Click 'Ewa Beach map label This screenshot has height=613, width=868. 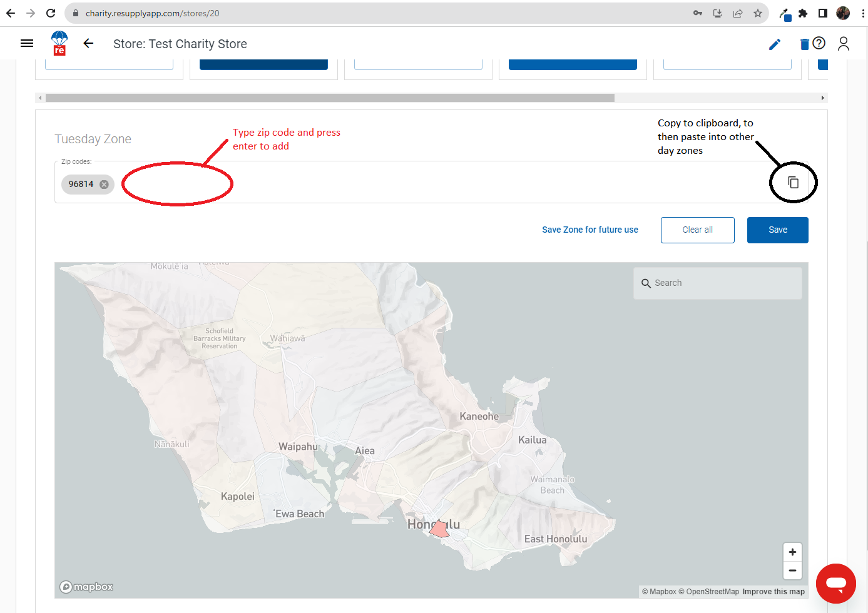tap(299, 514)
